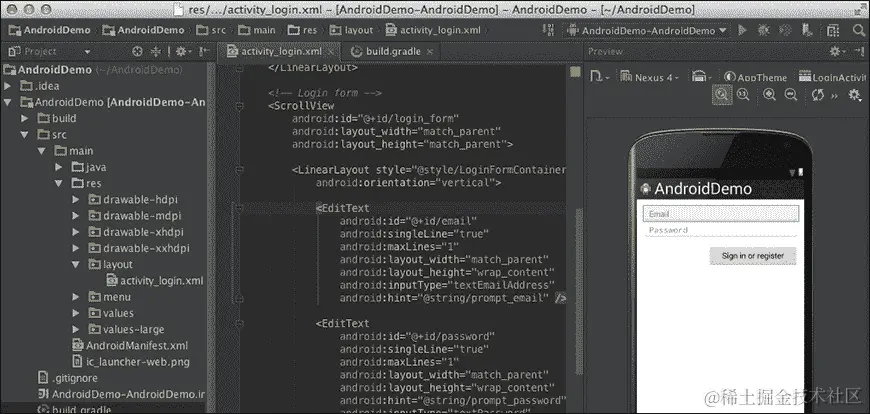Run the app with the Run arrow
Screen dimensions: 870x414
pyautogui.click(x=742, y=31)
